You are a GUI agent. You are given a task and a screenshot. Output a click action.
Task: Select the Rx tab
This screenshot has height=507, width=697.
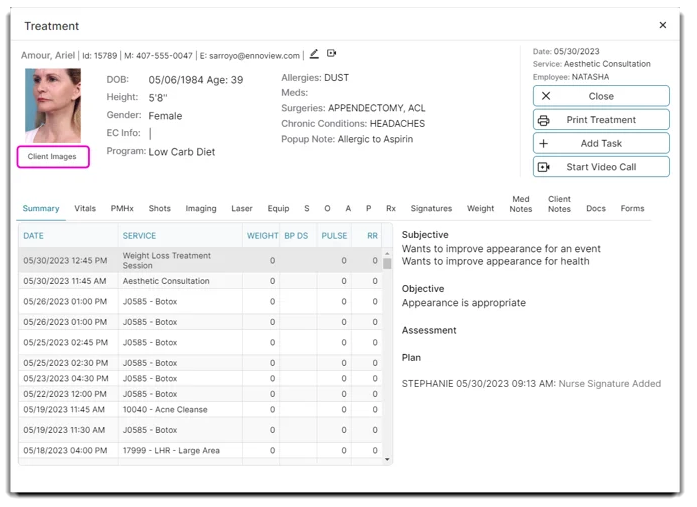pos(391,209)
